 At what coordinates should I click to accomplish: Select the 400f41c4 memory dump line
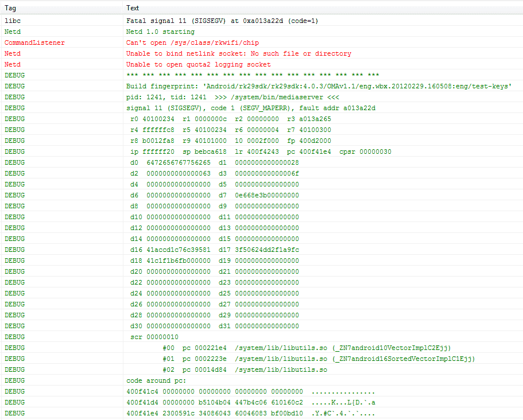point(262,391)
